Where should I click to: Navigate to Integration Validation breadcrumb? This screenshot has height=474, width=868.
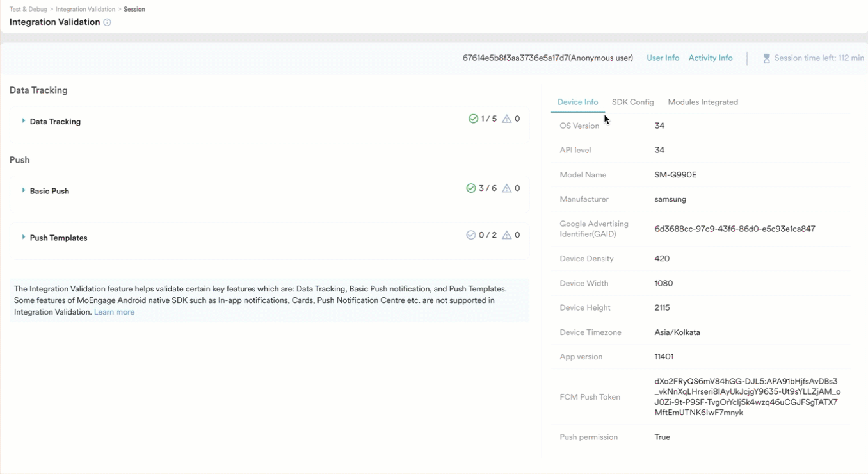click(x=85, y=9)
